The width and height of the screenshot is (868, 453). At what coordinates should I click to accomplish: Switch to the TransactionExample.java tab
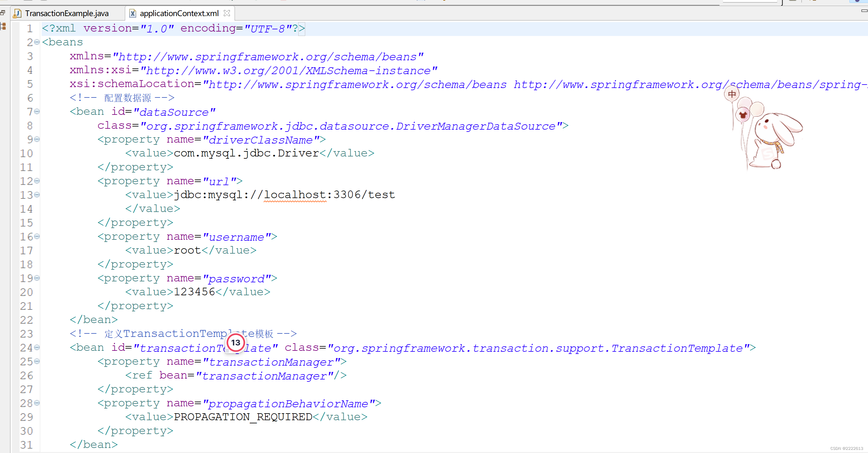67,14
